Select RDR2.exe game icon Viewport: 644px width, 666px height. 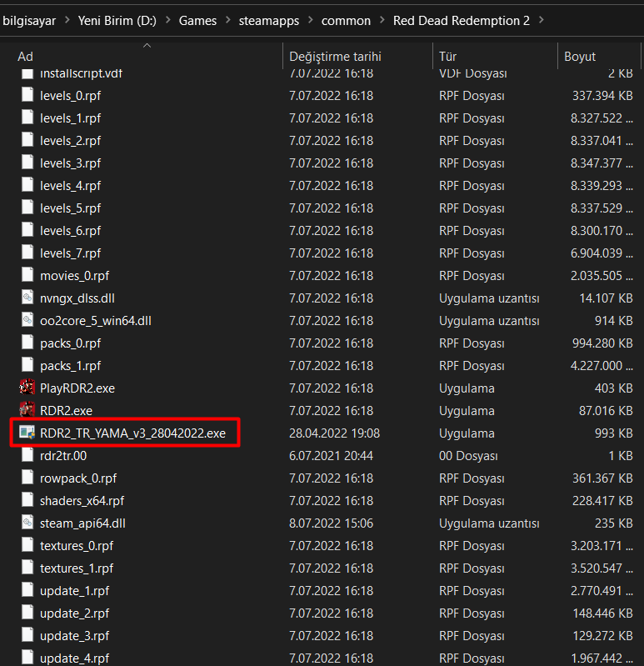pyautogui.click(x=27, y=410)
